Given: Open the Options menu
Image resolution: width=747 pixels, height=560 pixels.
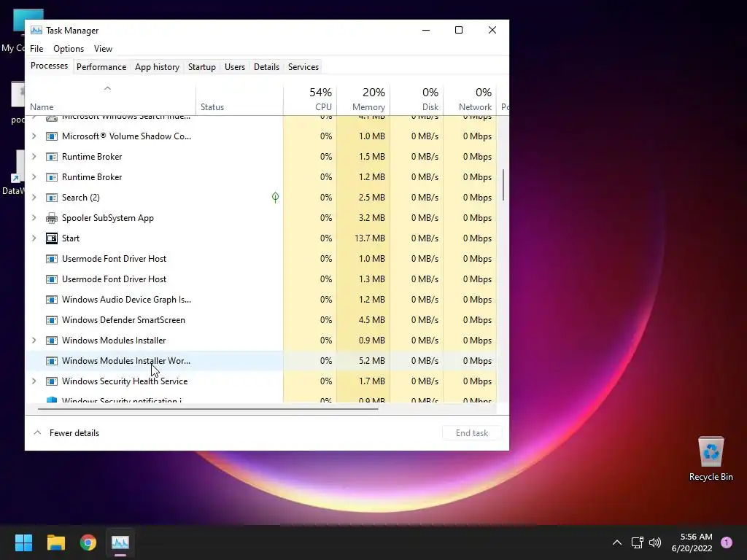Looking at the screenshot, I should click(69, 49).
